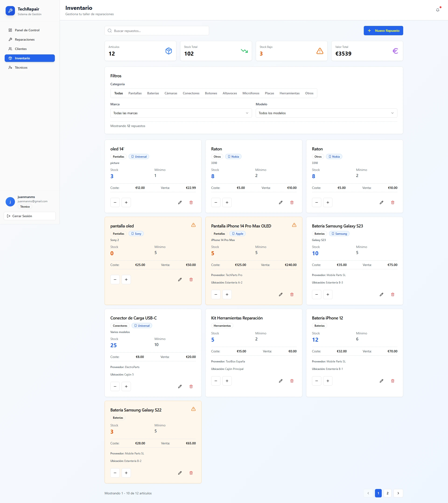Edit Conector de Carga USB-C item
The image size is (448, 503).
(x=180, y=386)
